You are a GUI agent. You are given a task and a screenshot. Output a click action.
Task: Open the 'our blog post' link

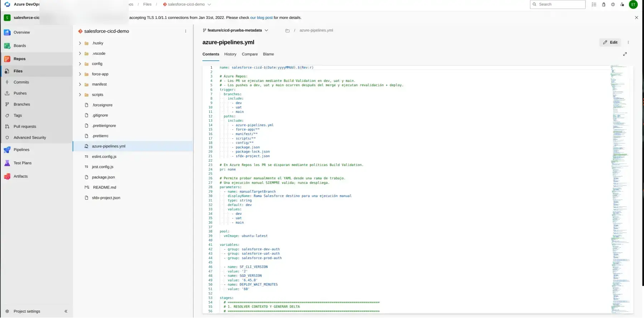coord(261,18)
